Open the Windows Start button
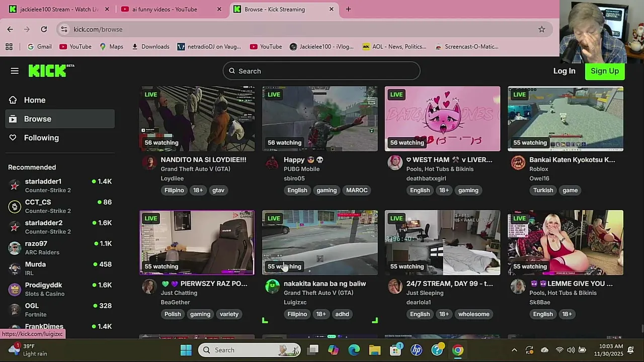This screenshot has height=362, width=644. pyautogui.click(x=186, y=350)
